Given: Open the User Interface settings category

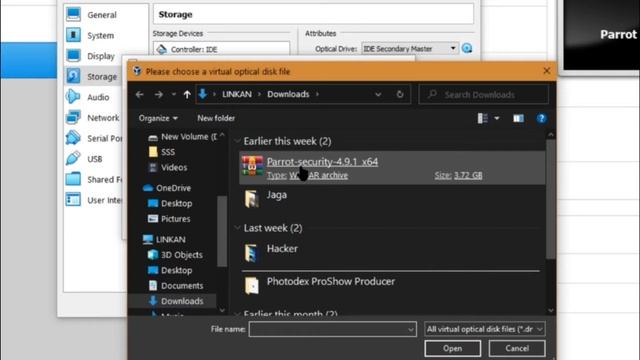Looking at the screenshot, I should [x=104, y=200].
